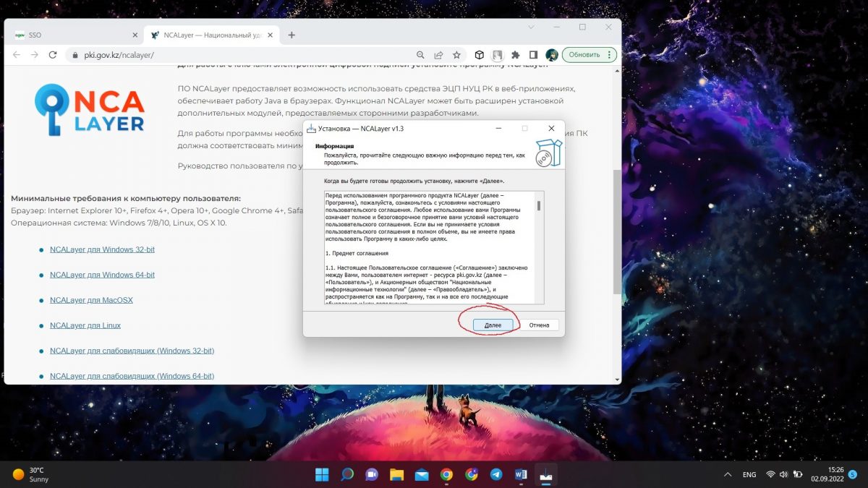Click the cube extension icon in Chrome toolbar

(x=479, y=55)
